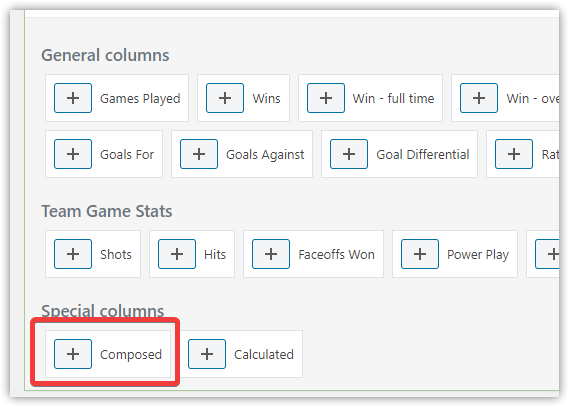Click the plus button for Power Play
The width and height of the screenshot is (569, 407).
420,254
